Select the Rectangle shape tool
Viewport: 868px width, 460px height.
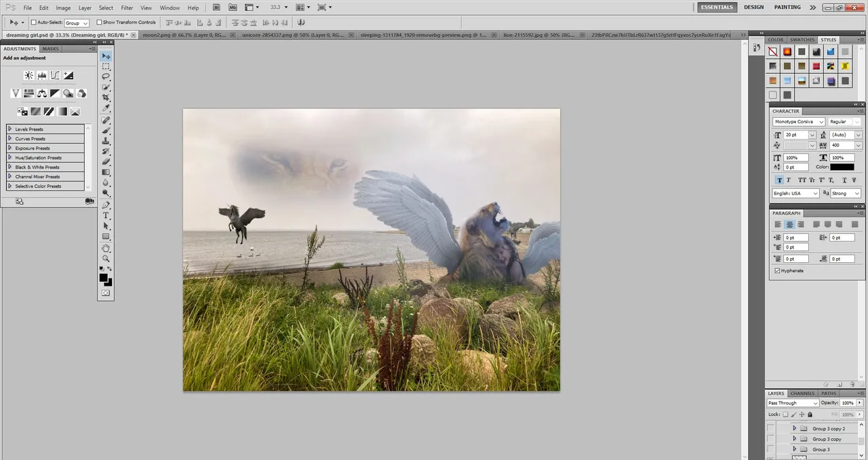[x=106, y=236]
